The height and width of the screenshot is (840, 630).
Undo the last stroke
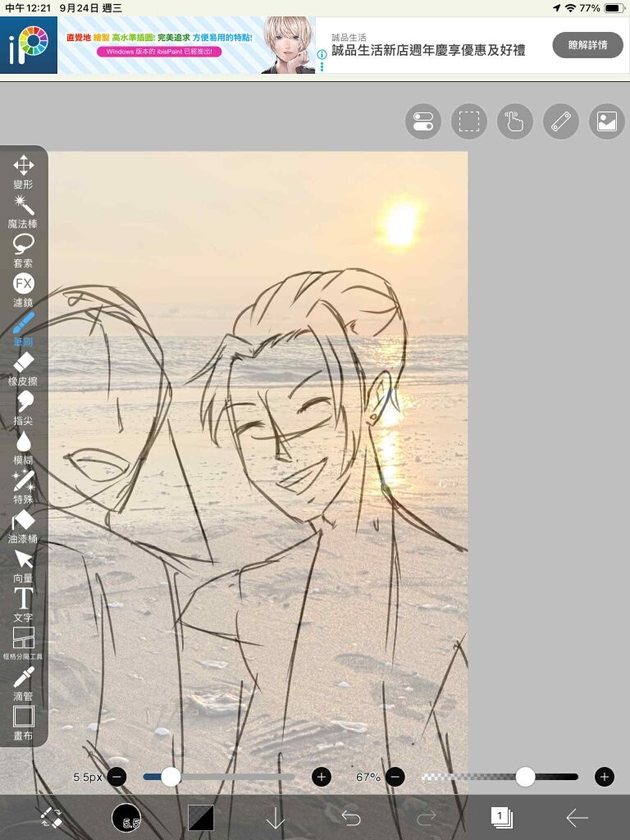351,818
